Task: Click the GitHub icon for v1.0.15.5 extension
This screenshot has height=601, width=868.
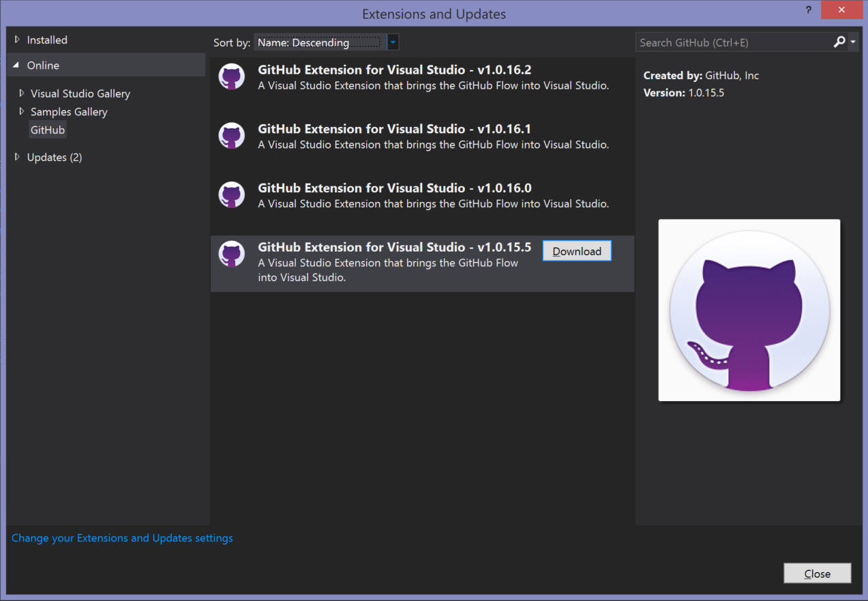Action: point(232,254)
